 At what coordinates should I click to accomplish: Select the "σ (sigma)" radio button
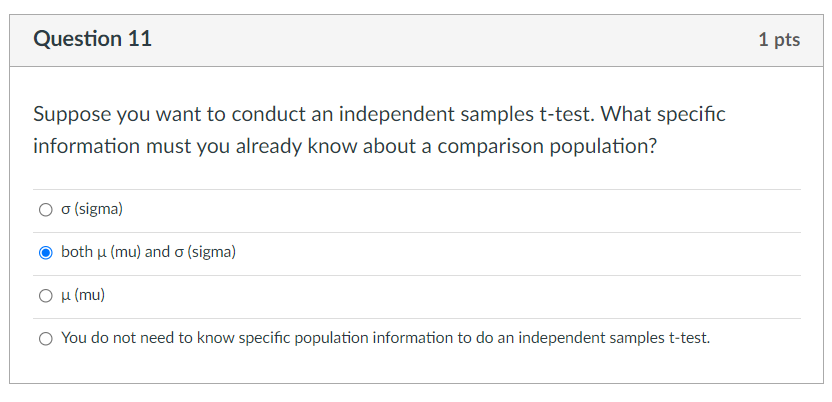tap(45, 210)
